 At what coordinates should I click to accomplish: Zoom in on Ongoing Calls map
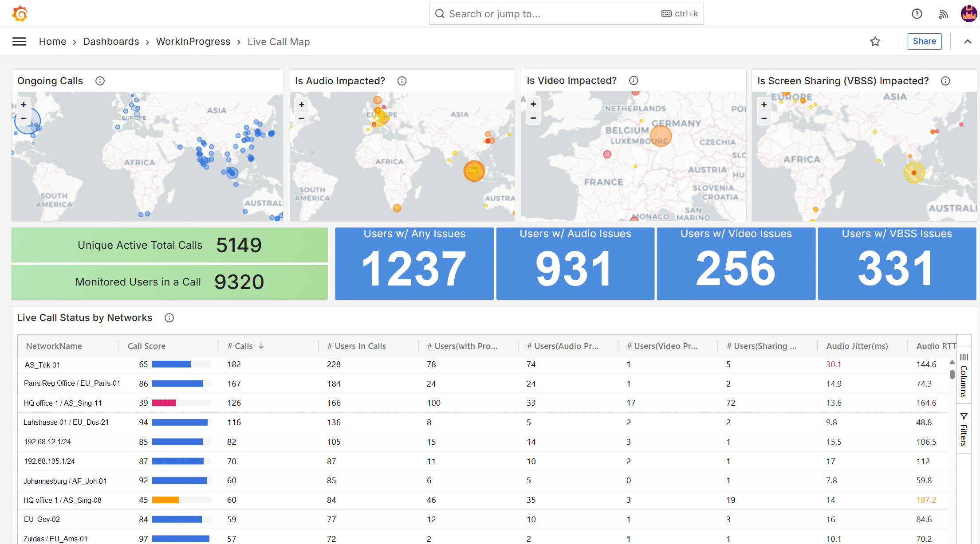[24, 105]
